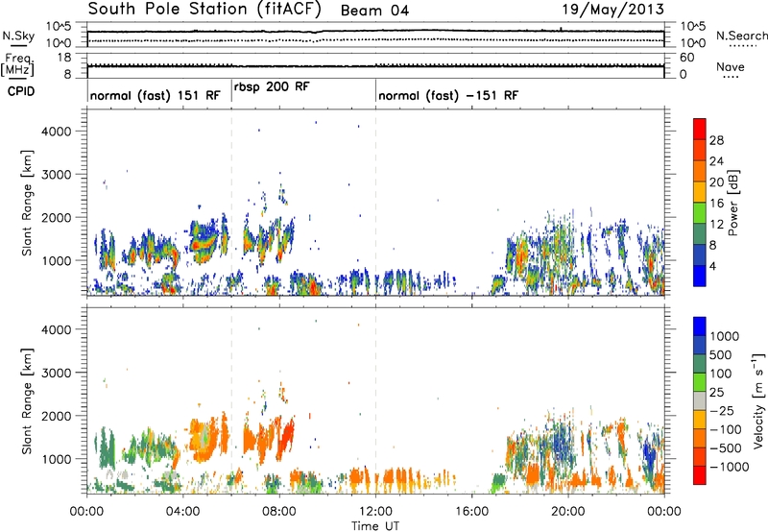
Task: Click the '12:00' time axis tick label
Action: point(375,512)
